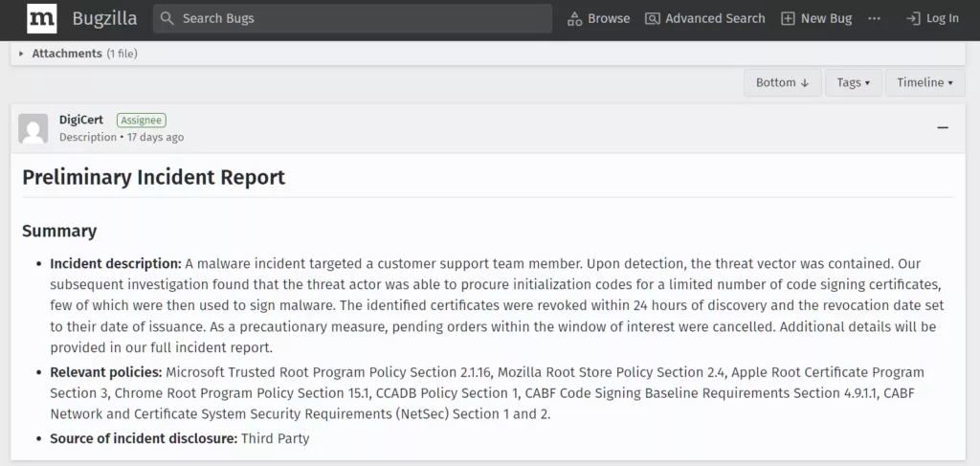
Task: Jump to Bottom of the page
Action: [783, 82]
